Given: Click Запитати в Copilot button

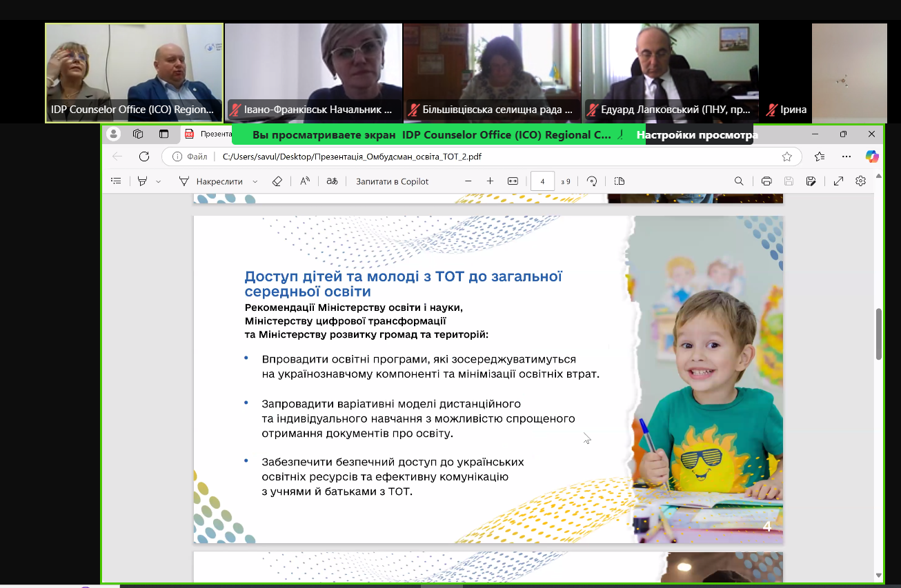Looking at the screenshot, I should 392,181.
